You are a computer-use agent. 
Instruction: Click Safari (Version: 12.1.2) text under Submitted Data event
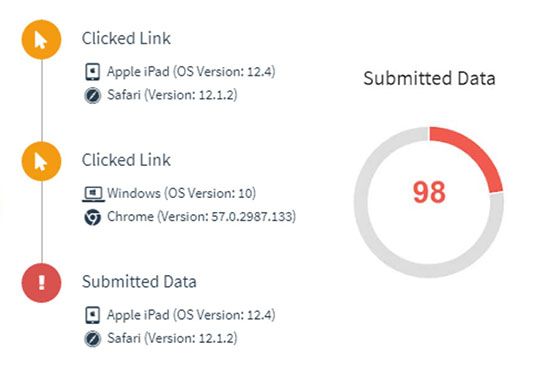click(172, 338)
